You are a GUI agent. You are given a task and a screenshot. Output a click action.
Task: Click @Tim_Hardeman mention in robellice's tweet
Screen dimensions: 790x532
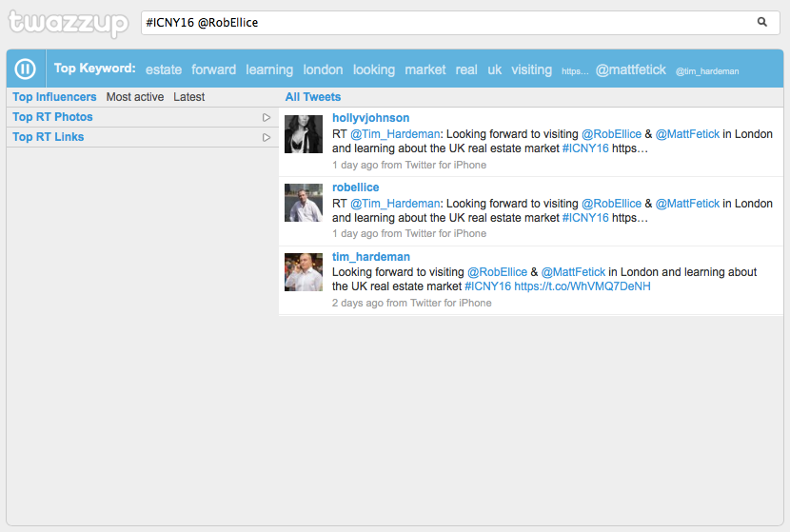(x=395, y=204)
